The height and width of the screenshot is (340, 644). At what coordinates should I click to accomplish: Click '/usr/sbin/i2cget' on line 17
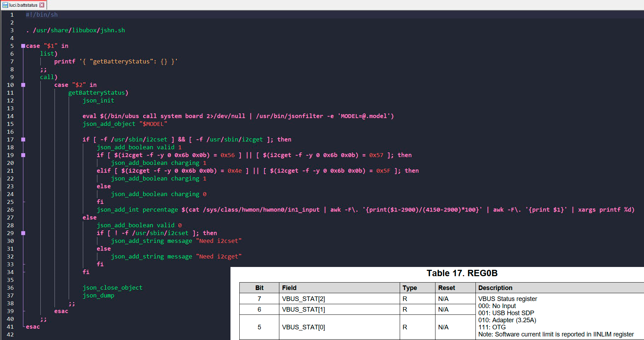click(235, 139)
